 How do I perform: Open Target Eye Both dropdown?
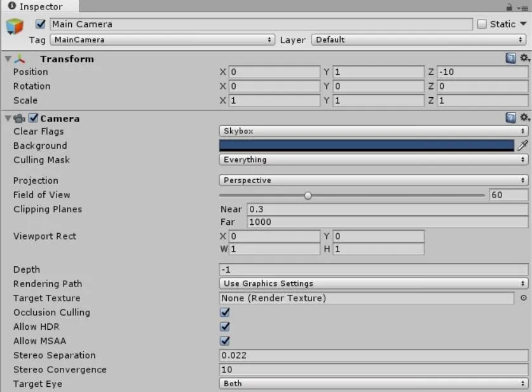(x=374, y=383)
